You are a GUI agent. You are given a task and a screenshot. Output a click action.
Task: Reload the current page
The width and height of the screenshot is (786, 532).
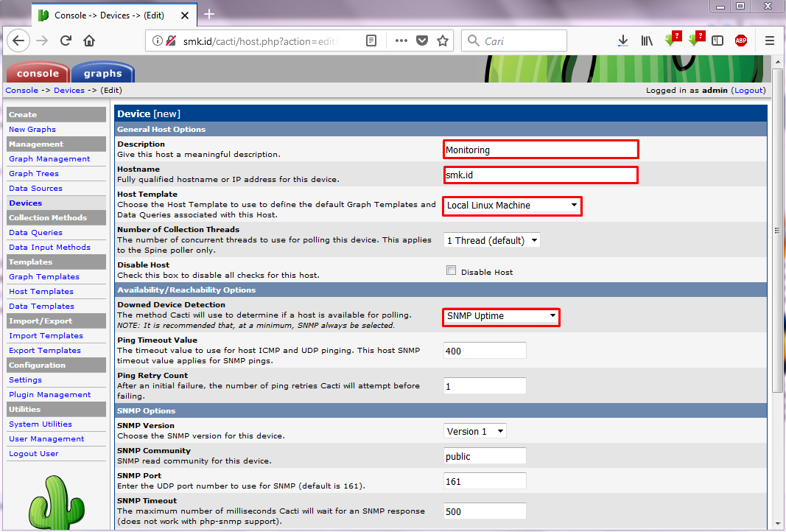[66, 41]
